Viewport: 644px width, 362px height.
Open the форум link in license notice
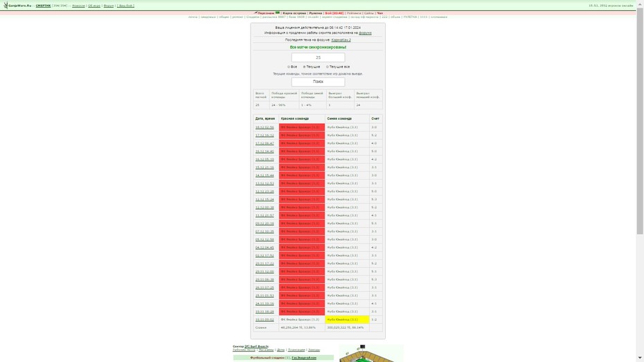365,33
